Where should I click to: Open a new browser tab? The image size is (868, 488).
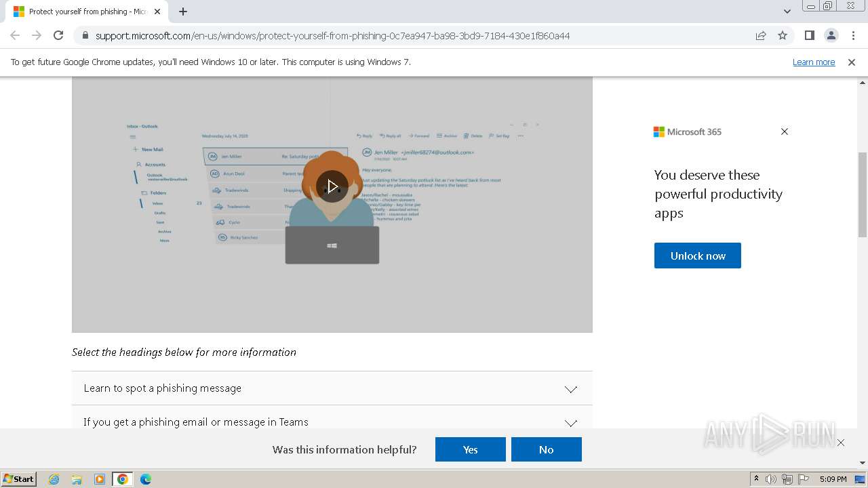tap(183, 12)
